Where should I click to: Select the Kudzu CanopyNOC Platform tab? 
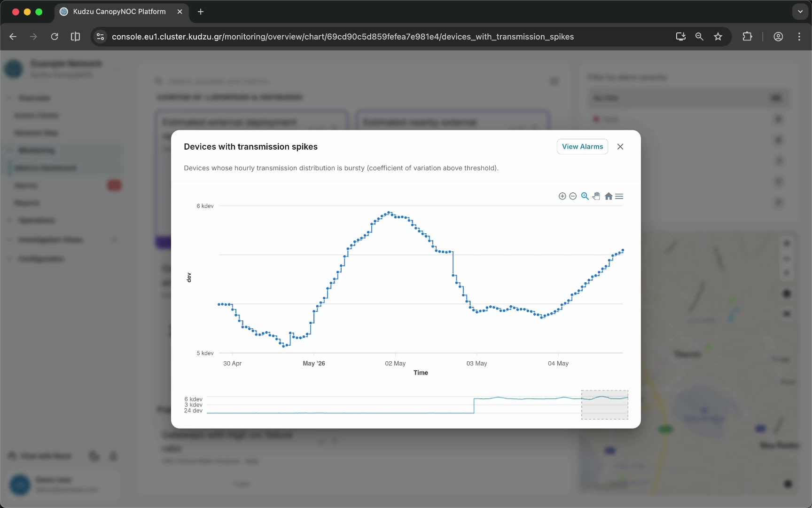pyautogui.click(x=121, y=12)
